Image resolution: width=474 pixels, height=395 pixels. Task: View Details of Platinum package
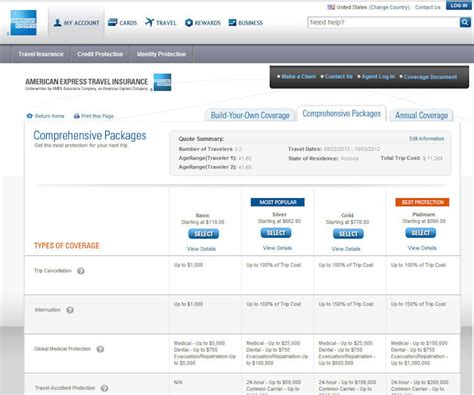click(422, 248)
